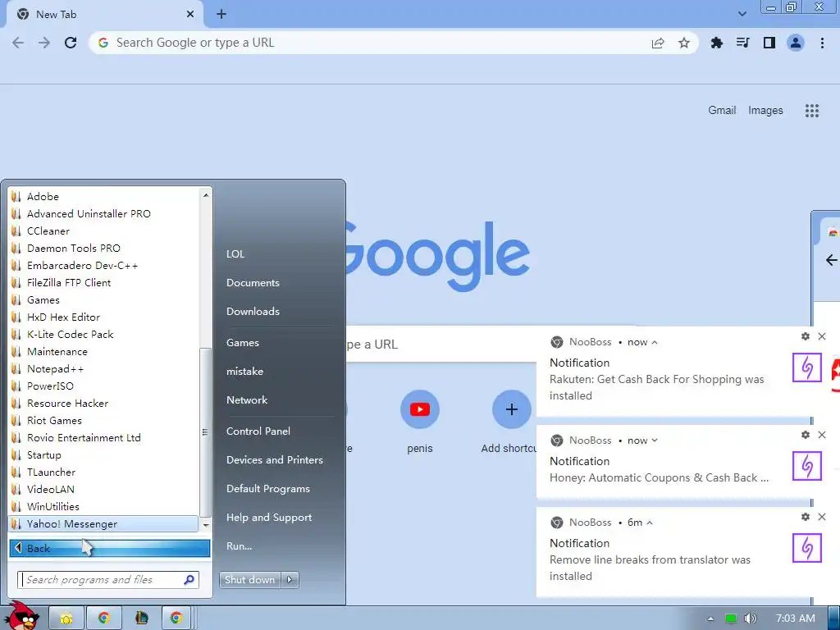Screen dimensions: 840x630
Task: Click Back in the programs list
Action: point(110,549)
